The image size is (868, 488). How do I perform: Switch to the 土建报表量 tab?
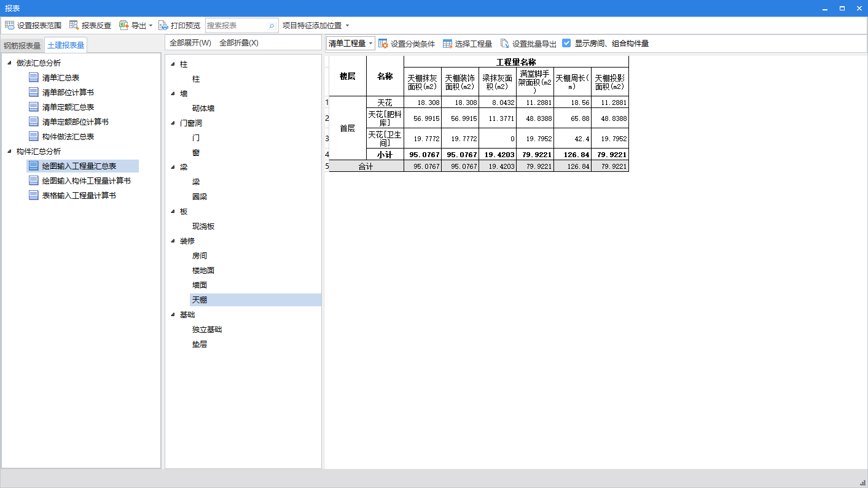(x=66, y=45)
